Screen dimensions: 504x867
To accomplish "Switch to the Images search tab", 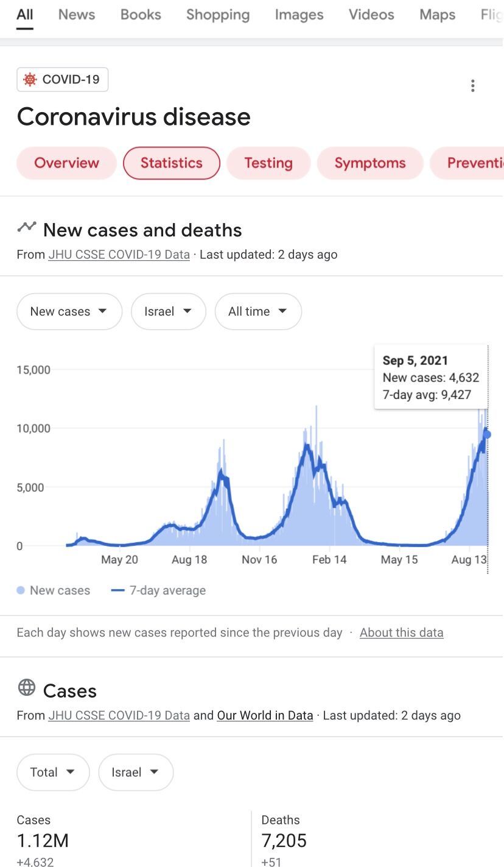I will point(299,15).
